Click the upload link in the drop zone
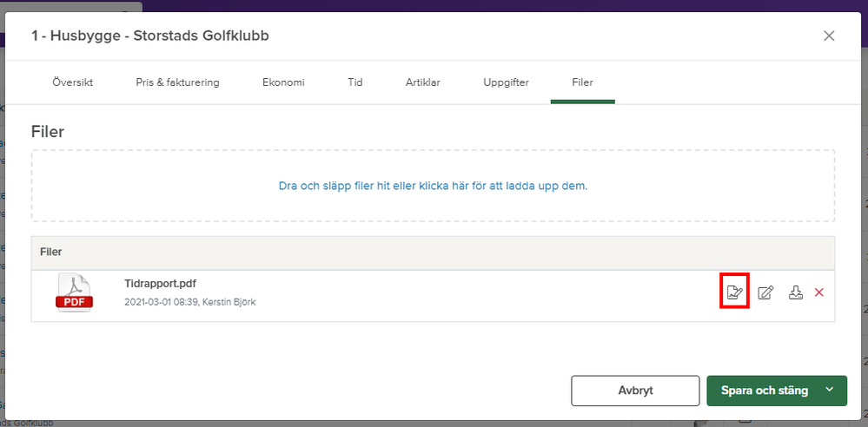 point(433,186)
